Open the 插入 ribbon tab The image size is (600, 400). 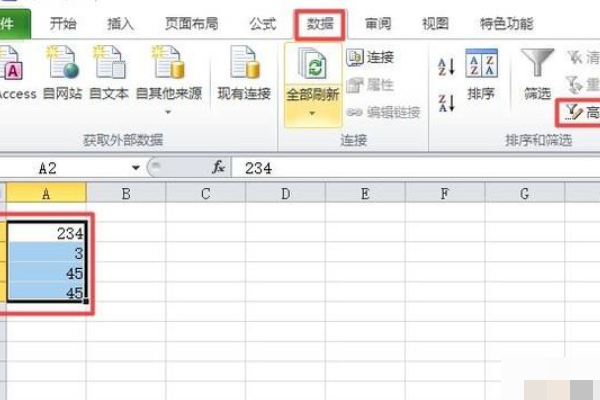(120, 24)
